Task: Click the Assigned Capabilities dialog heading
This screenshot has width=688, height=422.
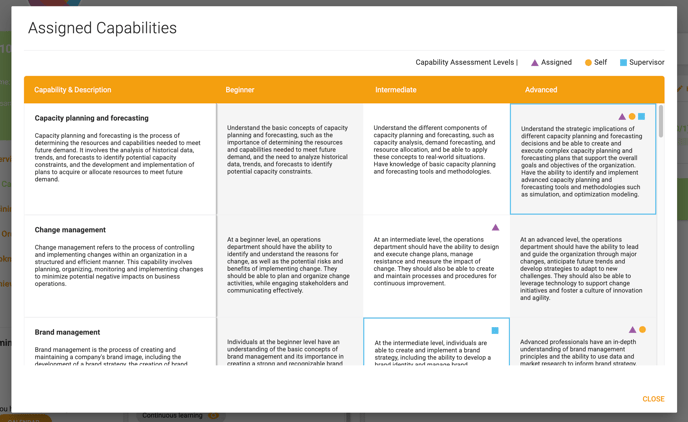Action: [102, 28]
